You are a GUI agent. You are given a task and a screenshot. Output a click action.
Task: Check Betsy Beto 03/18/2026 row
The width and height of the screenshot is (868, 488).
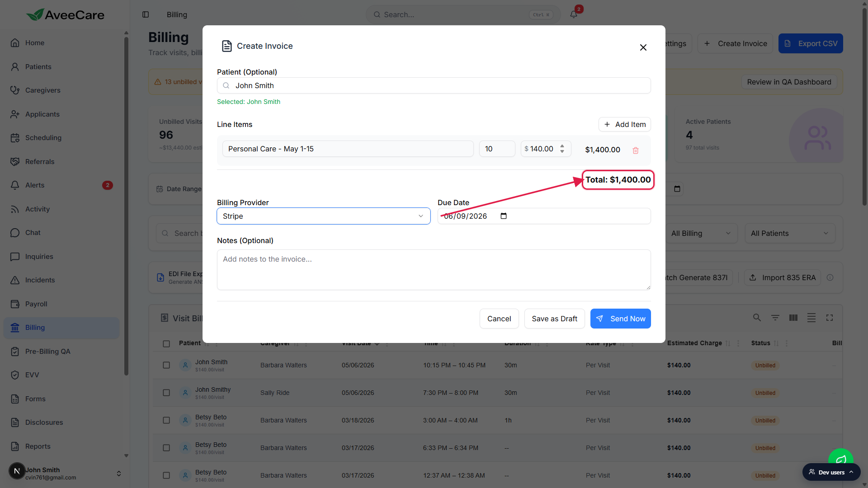click(166, 420)
